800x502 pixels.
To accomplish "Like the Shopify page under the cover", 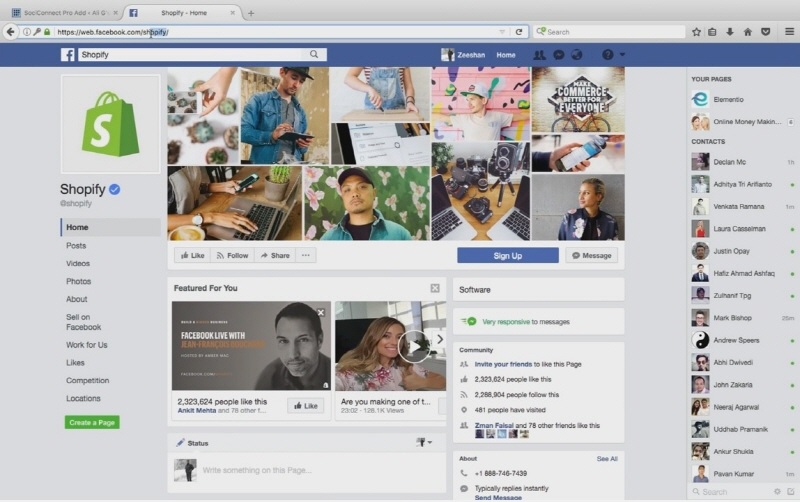I will click(192, 255).
